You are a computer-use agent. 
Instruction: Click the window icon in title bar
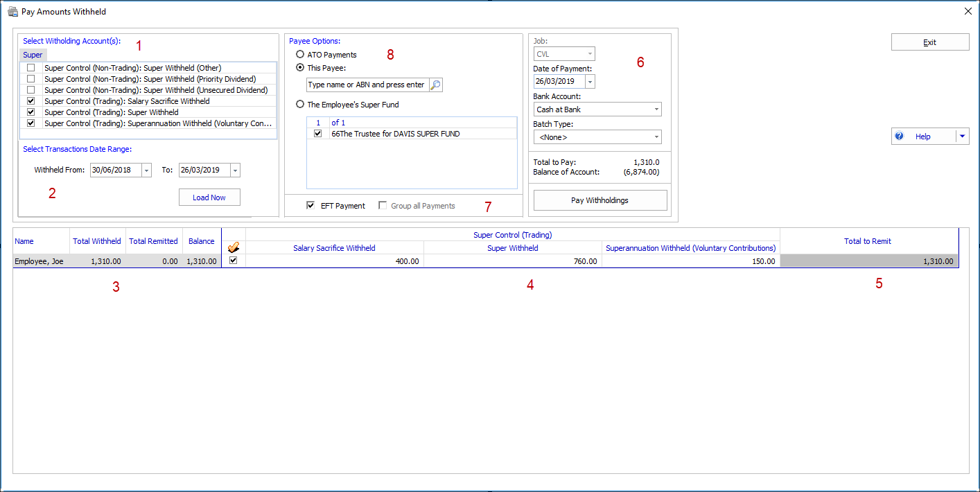pos(12,12)
